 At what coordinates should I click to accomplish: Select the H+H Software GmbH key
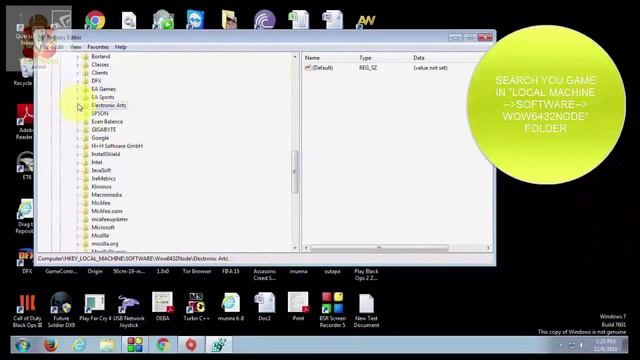point(117,146)
